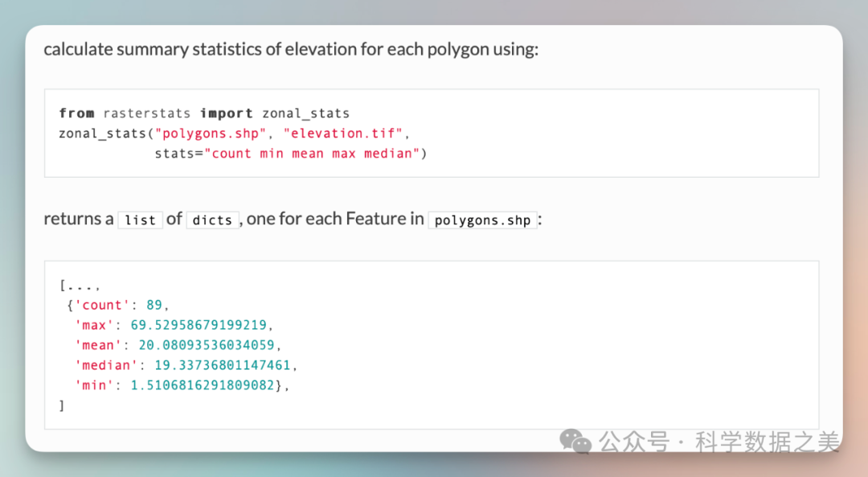Image resolution: width=868 pixels, height=477 pixels.
Task: Click the WeChat logo icon in watermark
Action: click(x=575, y=440)
